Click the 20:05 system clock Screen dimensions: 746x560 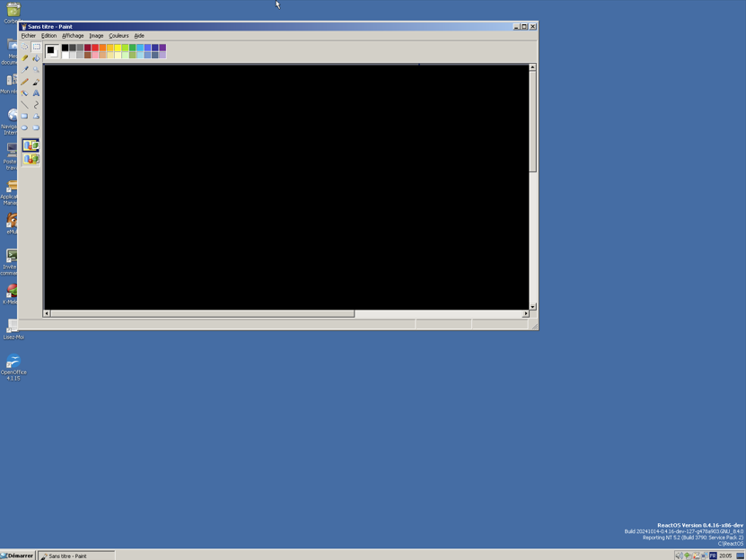coord(725,556)
